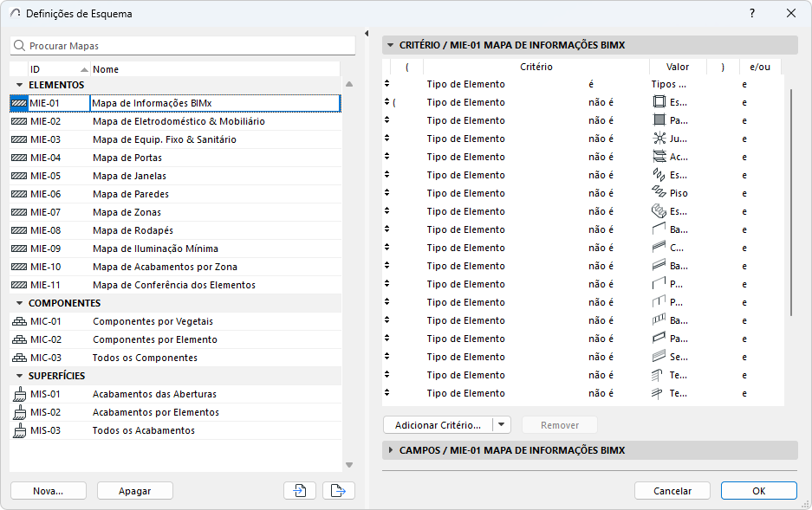Click the reorder handle of the Piso criterion row

387,193
